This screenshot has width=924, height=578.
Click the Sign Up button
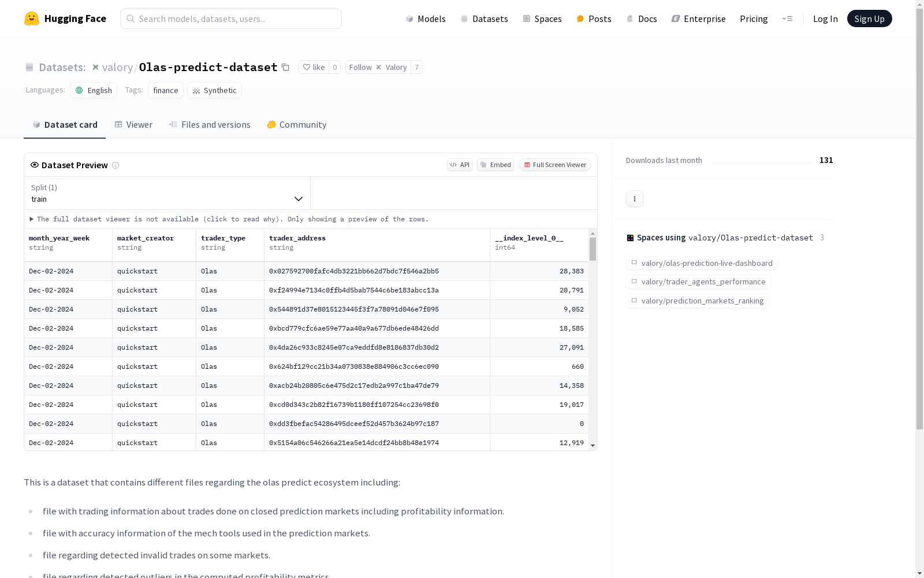(869, 18)
